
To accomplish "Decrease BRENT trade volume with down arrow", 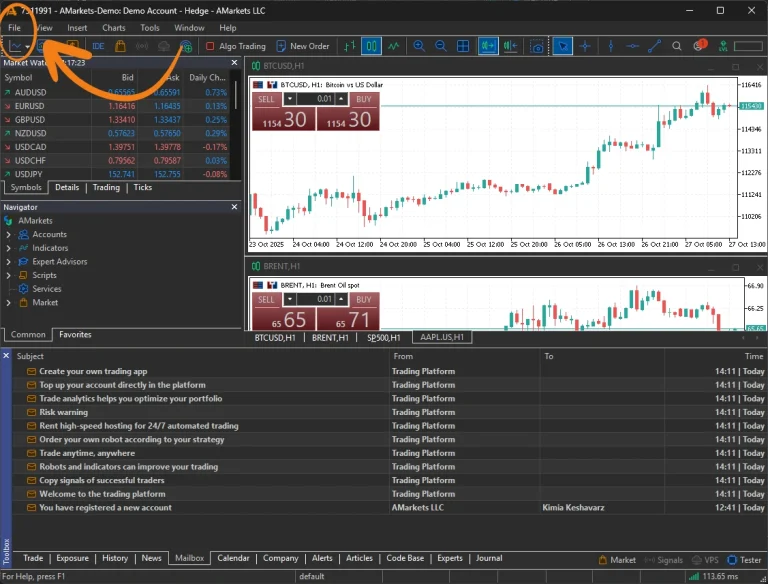I will pos(290,299).
